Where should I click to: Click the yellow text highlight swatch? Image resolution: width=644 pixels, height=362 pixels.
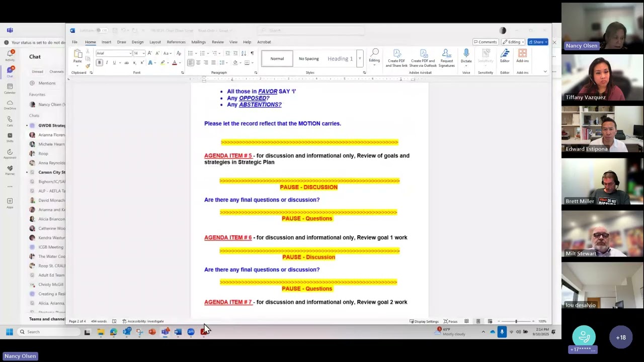tap(163, 63)
